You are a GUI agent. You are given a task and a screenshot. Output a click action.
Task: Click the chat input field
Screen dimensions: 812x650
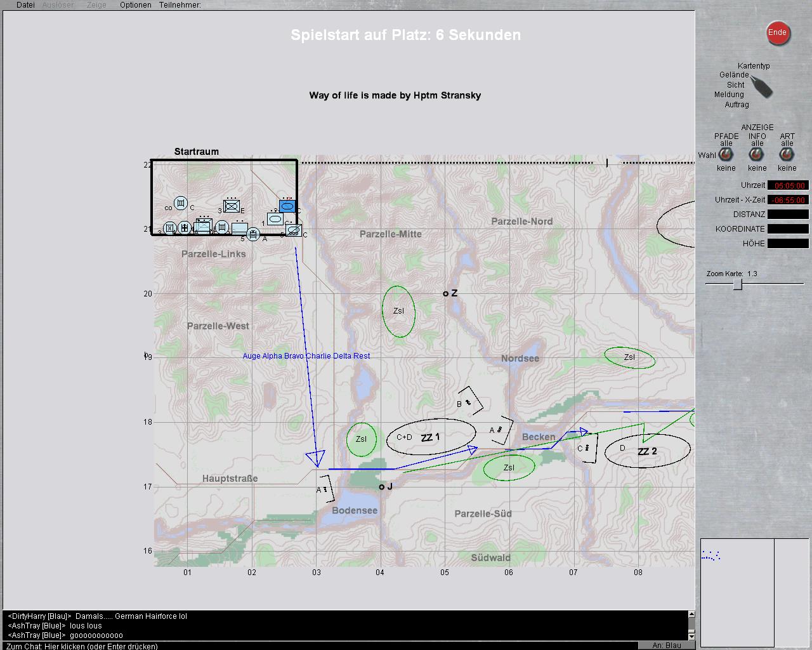point(317,646)
